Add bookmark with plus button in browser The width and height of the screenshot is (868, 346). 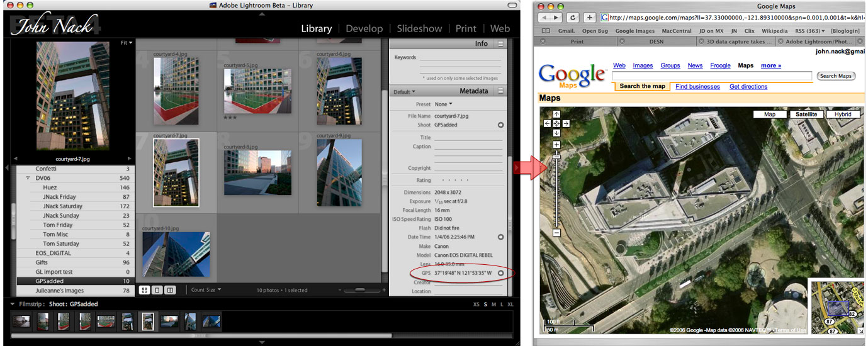point(590,17)
